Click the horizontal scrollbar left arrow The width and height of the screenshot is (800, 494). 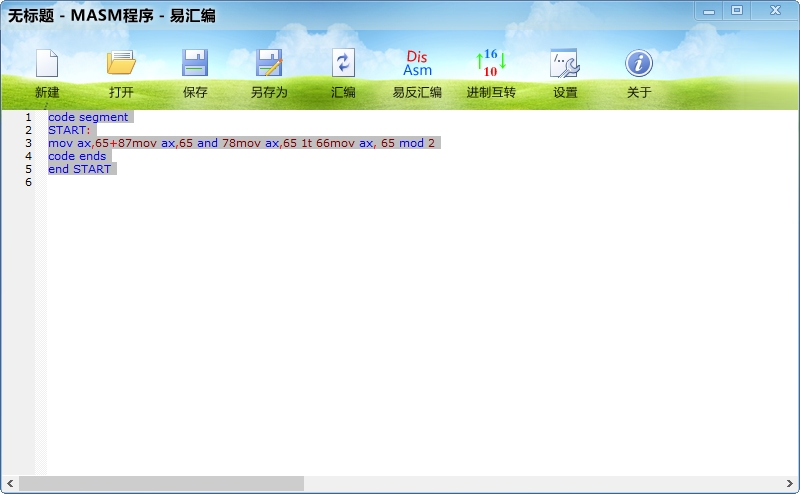click(x=10, y=483)
